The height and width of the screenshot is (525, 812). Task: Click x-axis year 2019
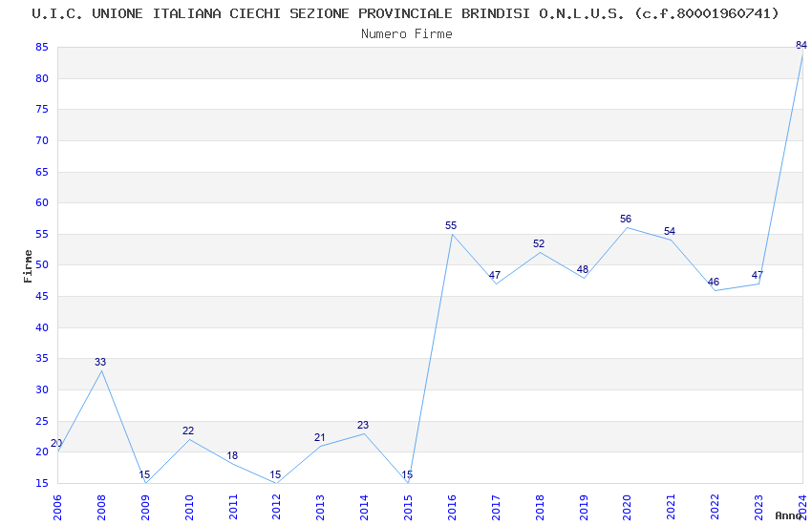click(x=584, y=507)
